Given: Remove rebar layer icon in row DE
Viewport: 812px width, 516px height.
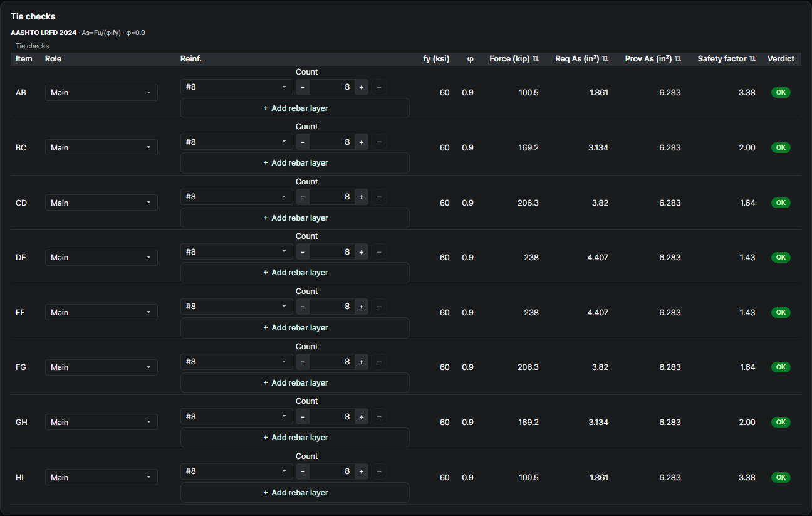Looking at the screenshot, I should click(379, 252).
